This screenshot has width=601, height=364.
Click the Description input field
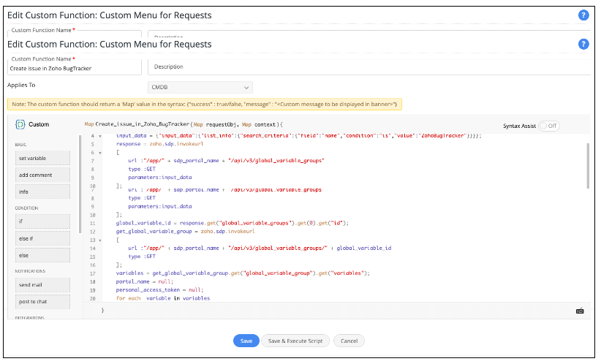point(368,67)
